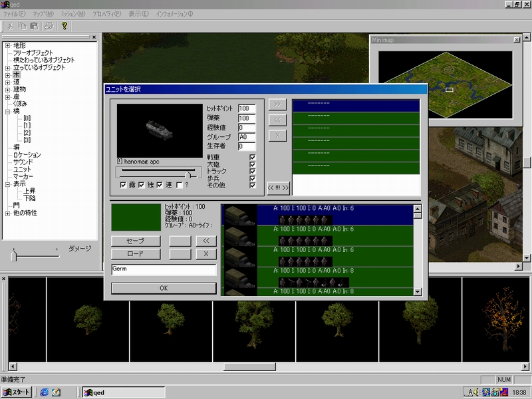Collapse the 表示 tree node
This screenshot has height=399, width=532.
[7, 184]
